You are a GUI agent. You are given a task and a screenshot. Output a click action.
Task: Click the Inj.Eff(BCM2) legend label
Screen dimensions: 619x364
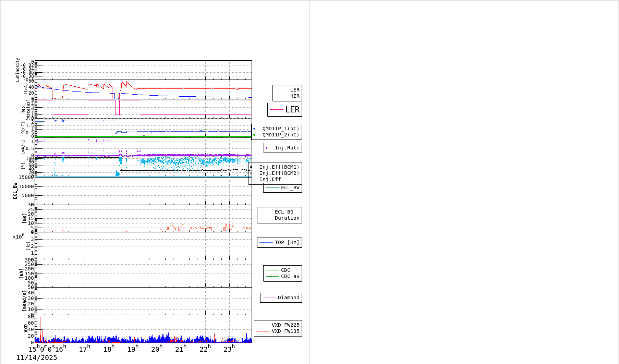pyautogui.click(x=279, y=173)
